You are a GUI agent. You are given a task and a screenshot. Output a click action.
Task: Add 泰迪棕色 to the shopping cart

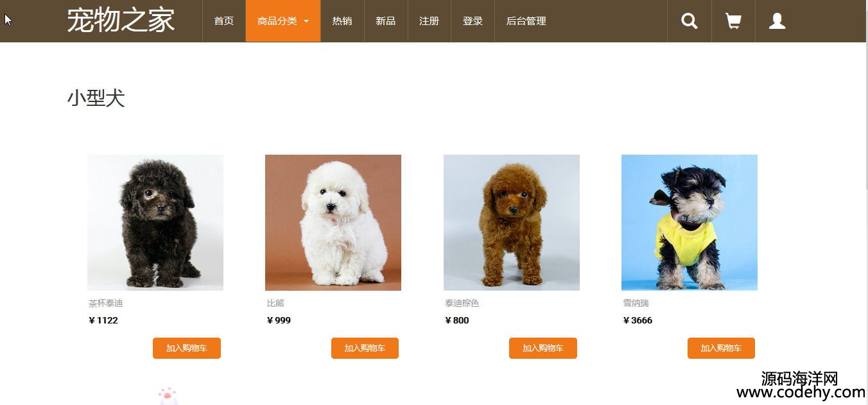tap(543, 348)
